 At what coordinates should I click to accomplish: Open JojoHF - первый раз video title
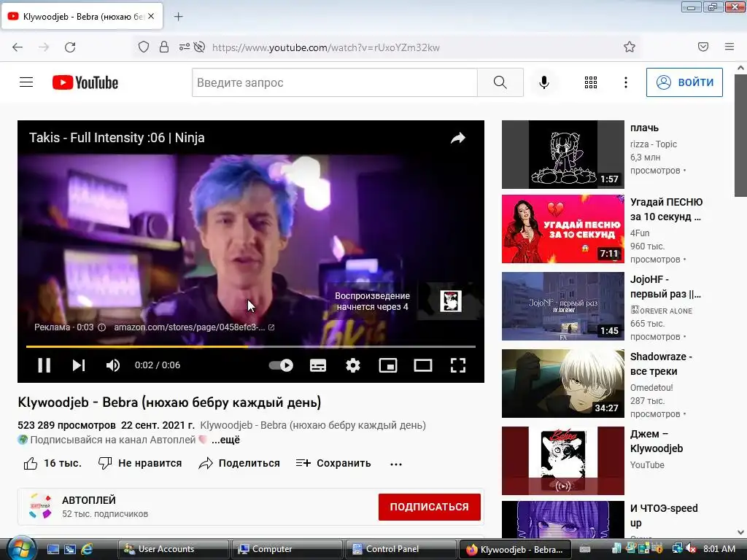(665, 287)
